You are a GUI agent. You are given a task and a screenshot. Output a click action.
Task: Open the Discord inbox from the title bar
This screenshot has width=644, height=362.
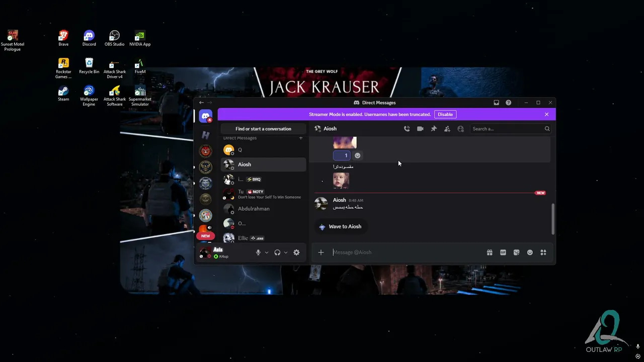pos(496,103)
